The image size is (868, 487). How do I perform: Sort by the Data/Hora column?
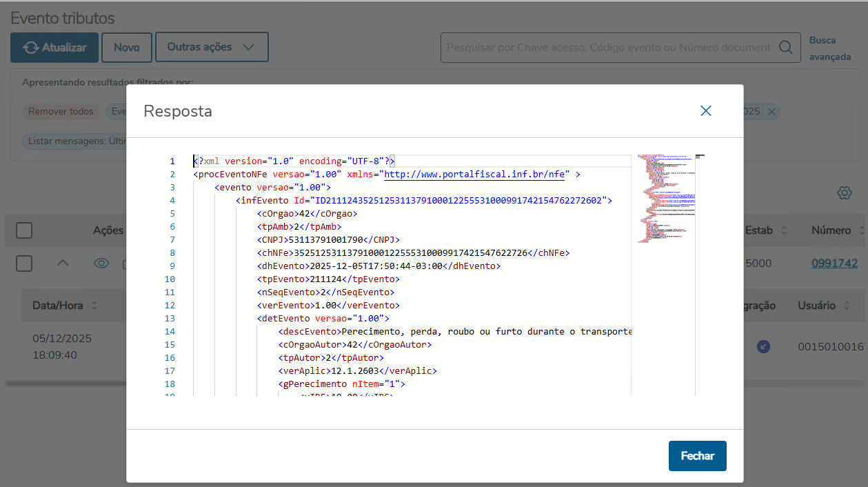[x=94, y=306]
